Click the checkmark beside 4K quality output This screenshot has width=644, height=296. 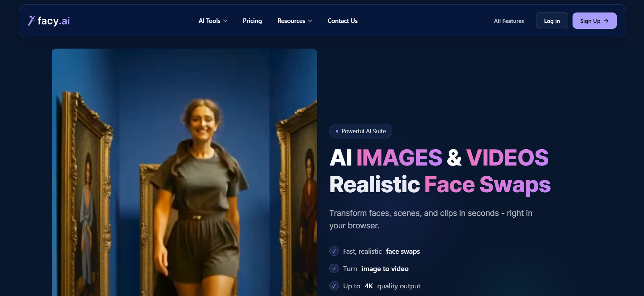coord(334,286)
